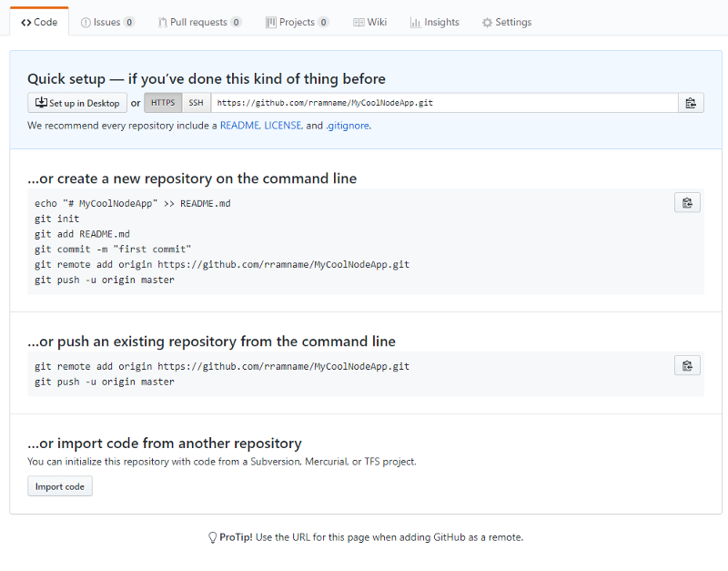
Task: Open the Pull requests tab
Action: (199, 22)
